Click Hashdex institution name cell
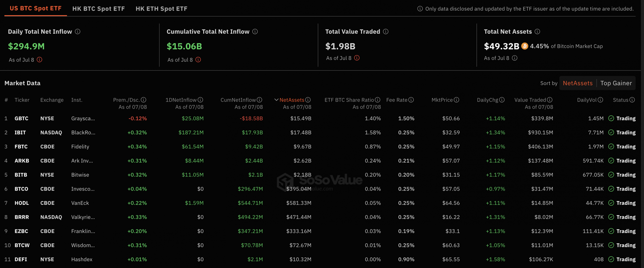Viewport: 644px width, 268px height. [82, 259]
